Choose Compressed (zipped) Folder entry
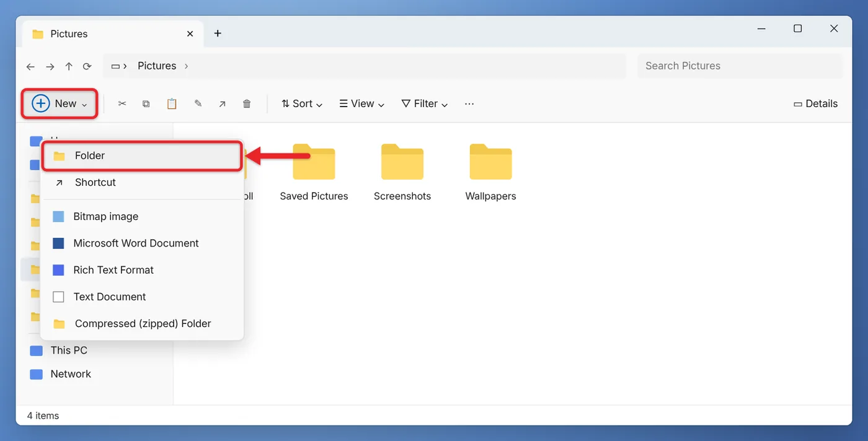Screen dimensions: 868x441 [x=142, y=323]
